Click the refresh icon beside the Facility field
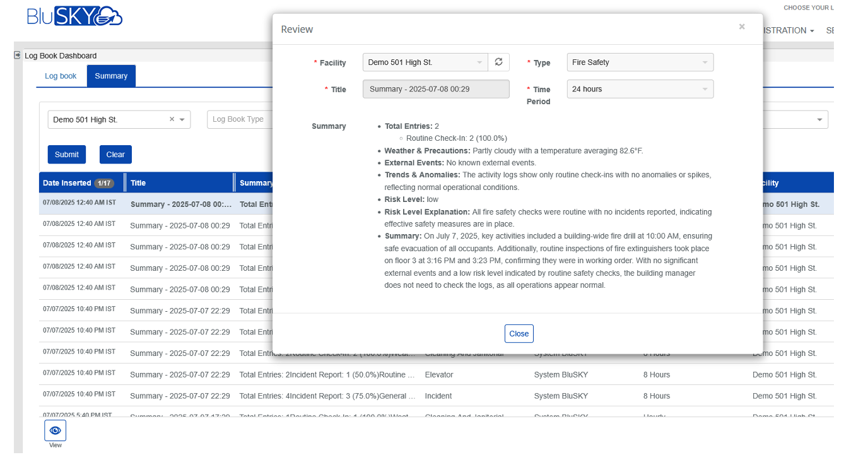The height and width of the screenshot is (462, 868). (x=498, y=62)
